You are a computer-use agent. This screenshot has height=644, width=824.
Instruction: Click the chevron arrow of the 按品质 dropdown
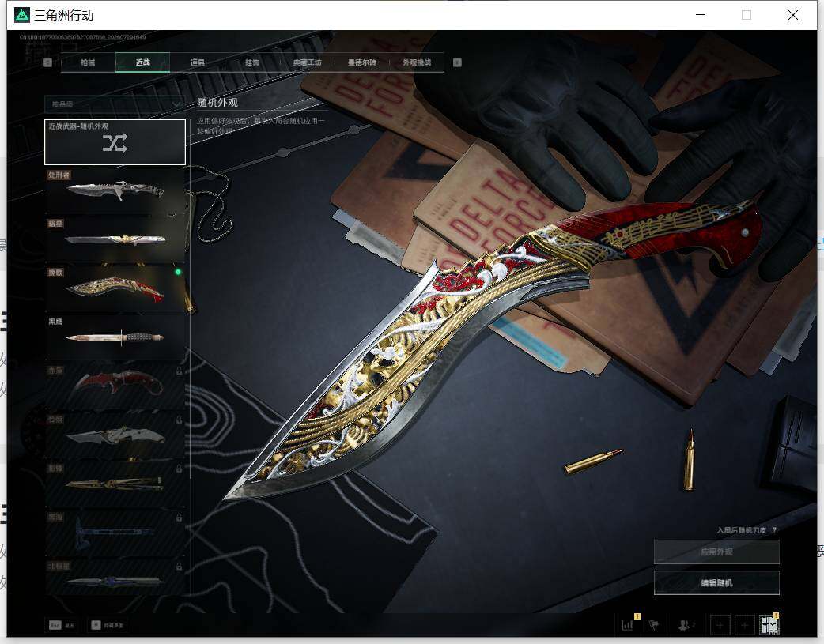(176, 104)
